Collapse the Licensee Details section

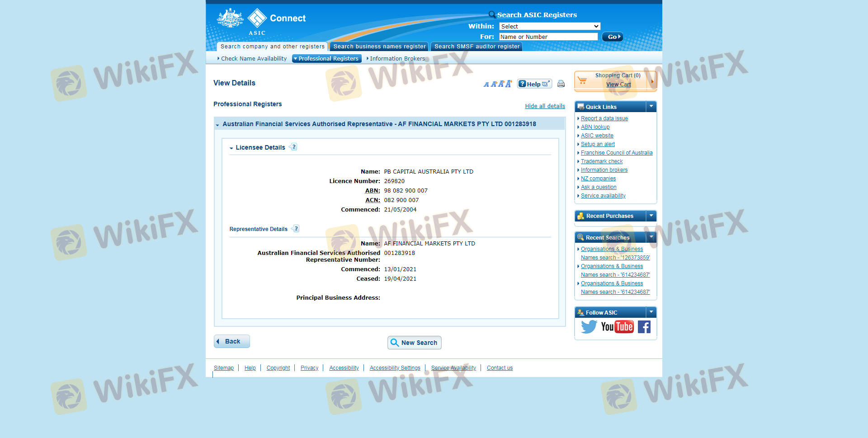(231, 148)
